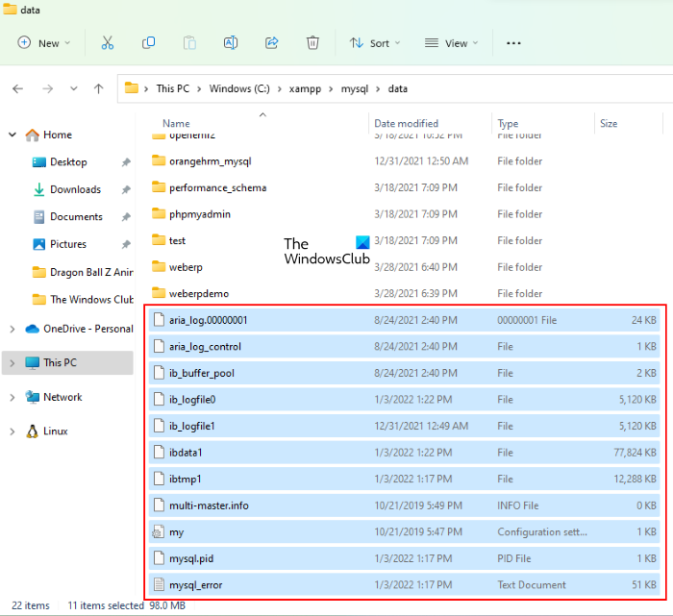Select the weberp folder name
The width and height of the screenshot is (673, 616).
[x=186, y=267]
